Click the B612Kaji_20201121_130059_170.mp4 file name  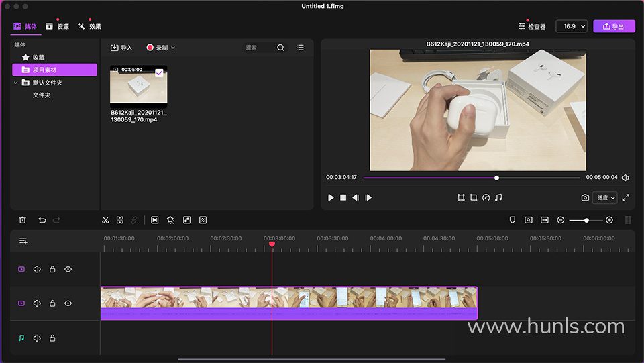click(139, 116)
